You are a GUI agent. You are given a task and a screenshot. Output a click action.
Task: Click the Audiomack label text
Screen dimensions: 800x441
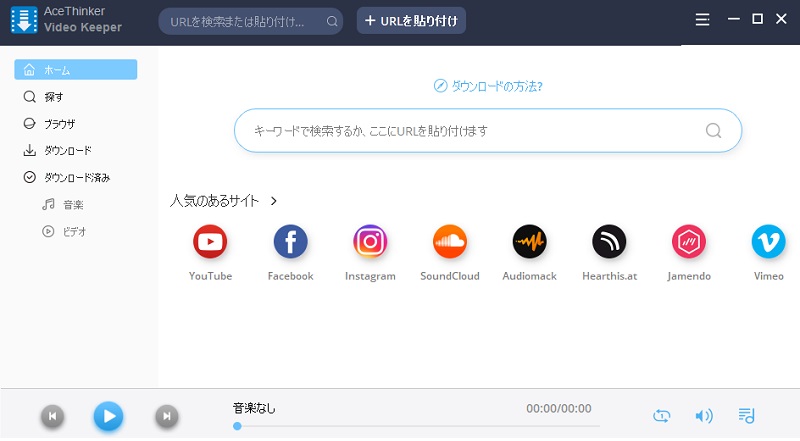pyautogui.click(x=530, y=276)
